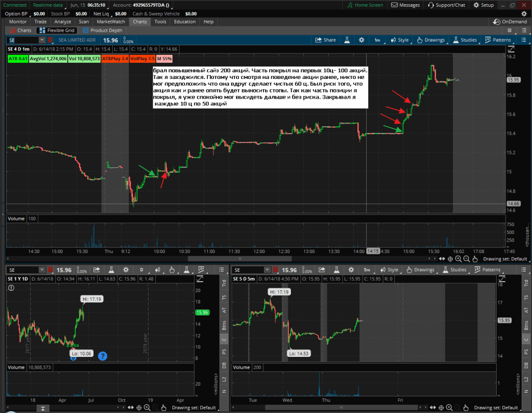Open chart Style options in main chart

click(x=399, y=40)
